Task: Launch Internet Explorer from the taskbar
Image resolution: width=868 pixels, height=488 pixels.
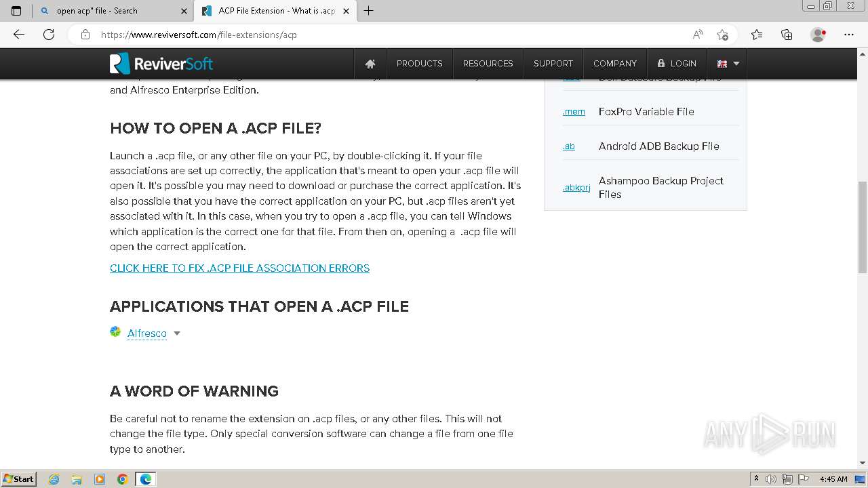Action: [x=54, y=479]
